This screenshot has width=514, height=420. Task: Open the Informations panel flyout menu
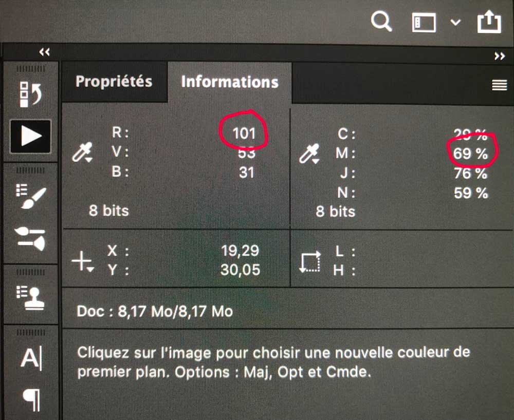point(500,85)
